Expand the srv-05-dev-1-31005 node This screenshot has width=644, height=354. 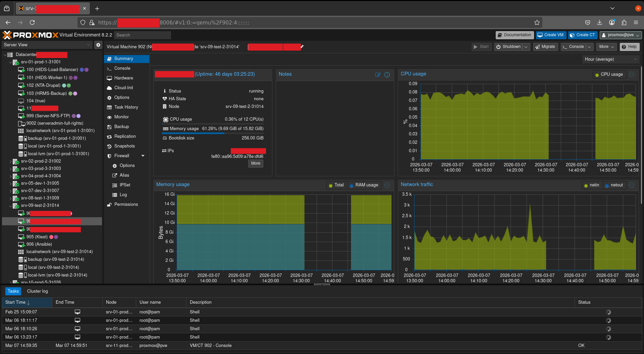(x=10, y=183)
